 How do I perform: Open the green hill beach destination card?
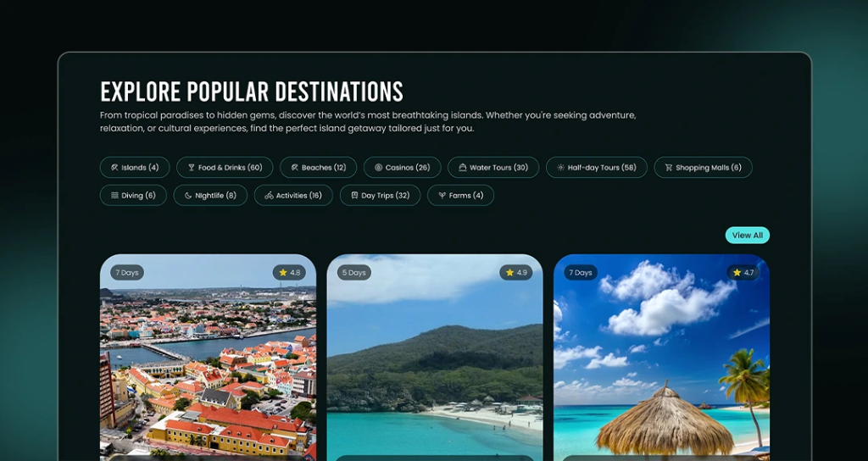[435, 358]
